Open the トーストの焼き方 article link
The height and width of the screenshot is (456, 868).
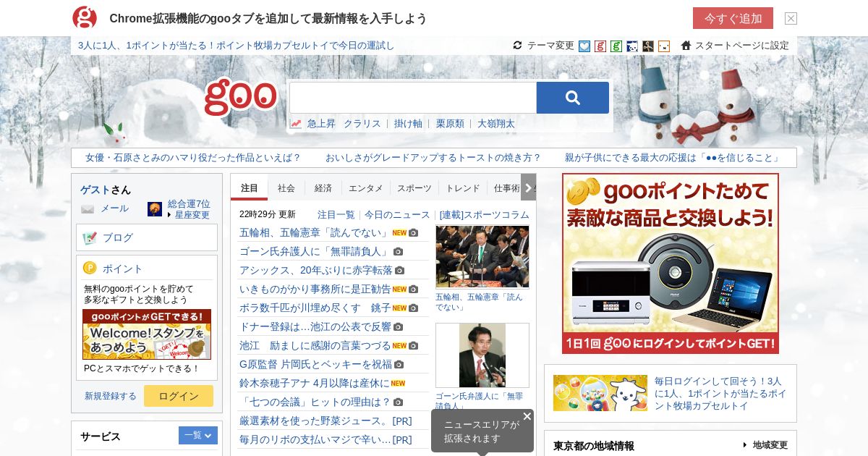pos(433,158)
